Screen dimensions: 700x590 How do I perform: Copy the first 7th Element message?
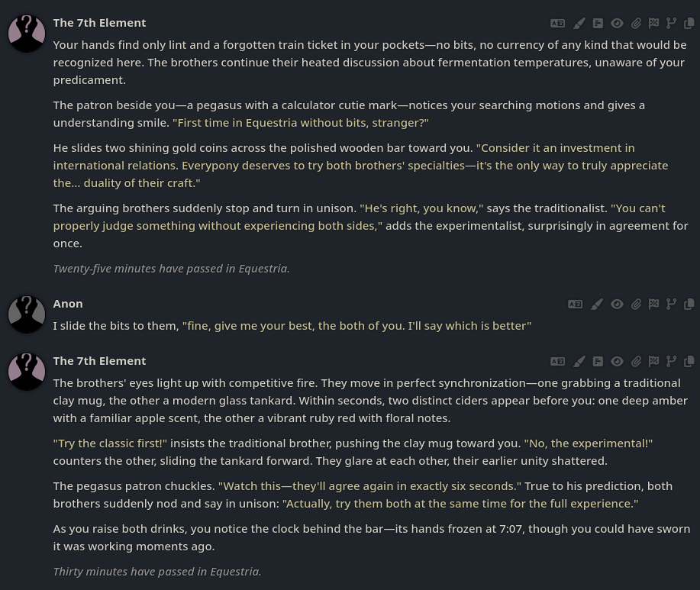(689, 24)
